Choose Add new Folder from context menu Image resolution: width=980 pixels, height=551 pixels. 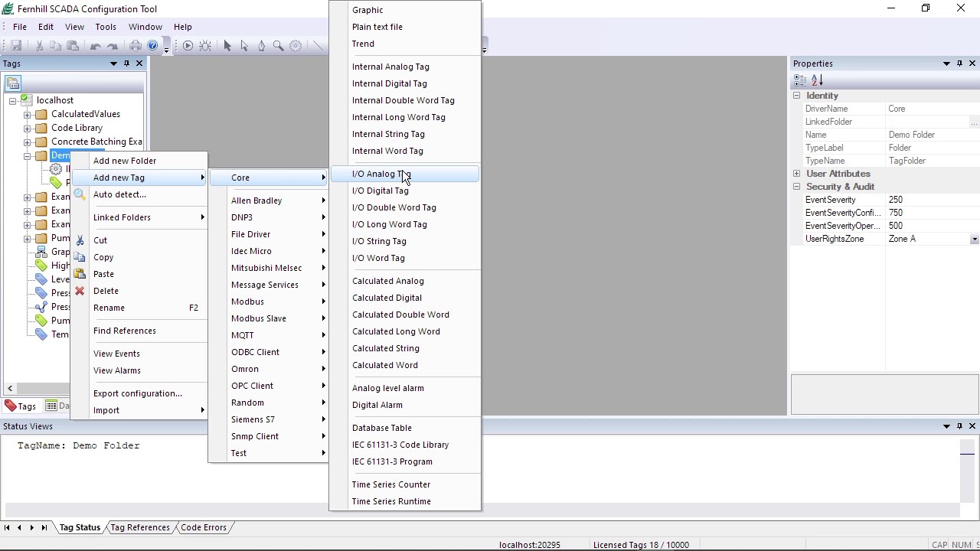pos(139,161)
